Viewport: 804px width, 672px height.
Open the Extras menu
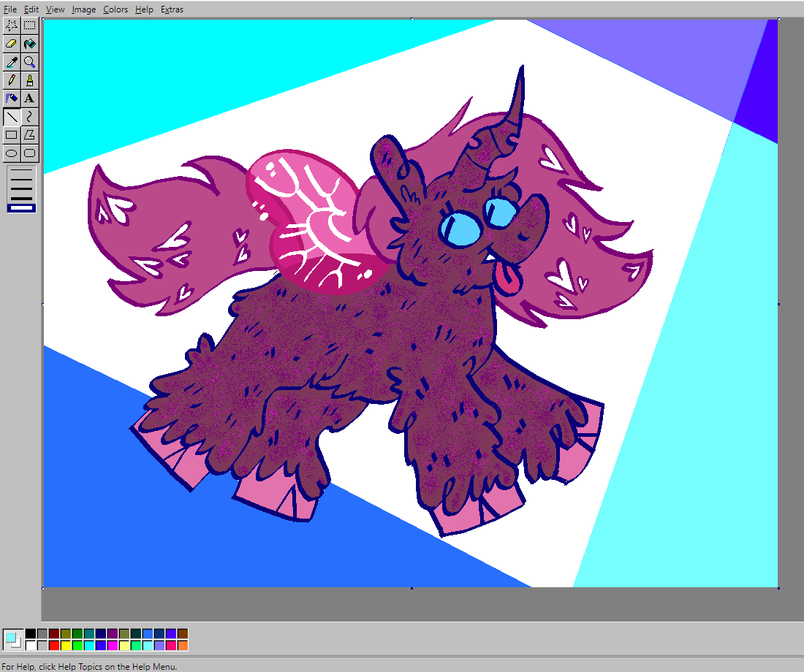(172, 9)
